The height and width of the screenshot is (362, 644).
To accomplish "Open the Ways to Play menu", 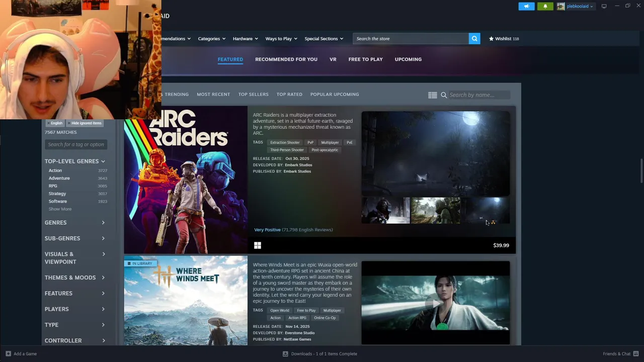I will 281,39.
